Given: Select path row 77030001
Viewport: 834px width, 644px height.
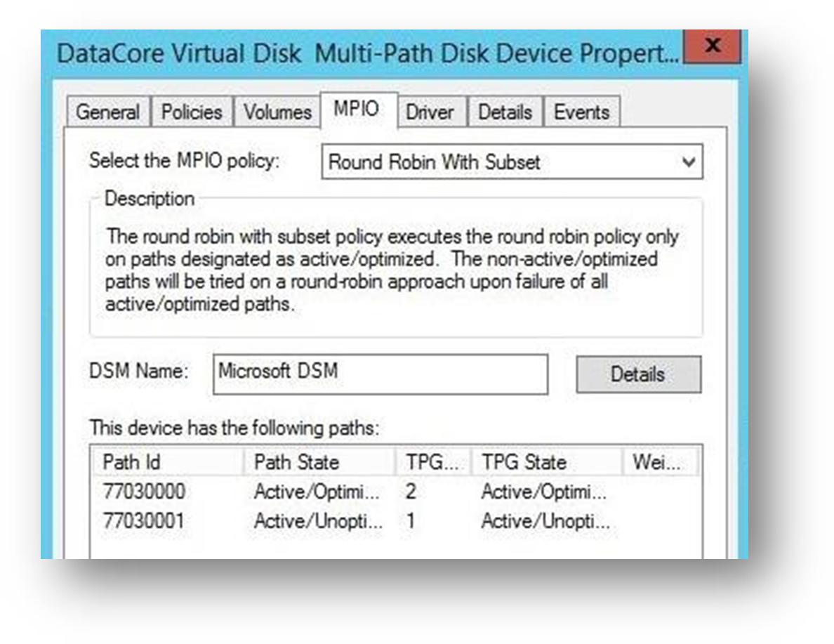Looking at the screenshot, I should click(x=145, y=521).
